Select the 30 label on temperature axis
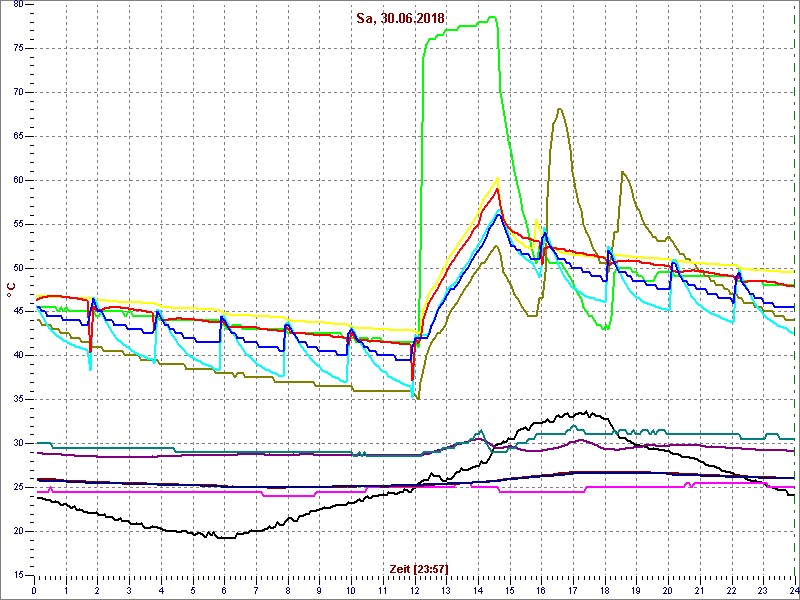The width and height of the screenshot is (800, 600). (x=17, y=444)
